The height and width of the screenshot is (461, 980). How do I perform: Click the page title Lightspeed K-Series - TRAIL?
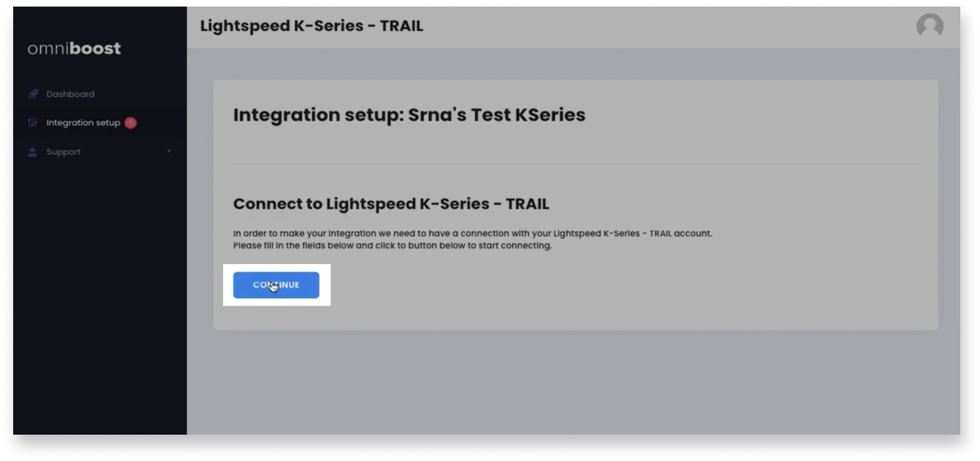click(x=311, y=26)
